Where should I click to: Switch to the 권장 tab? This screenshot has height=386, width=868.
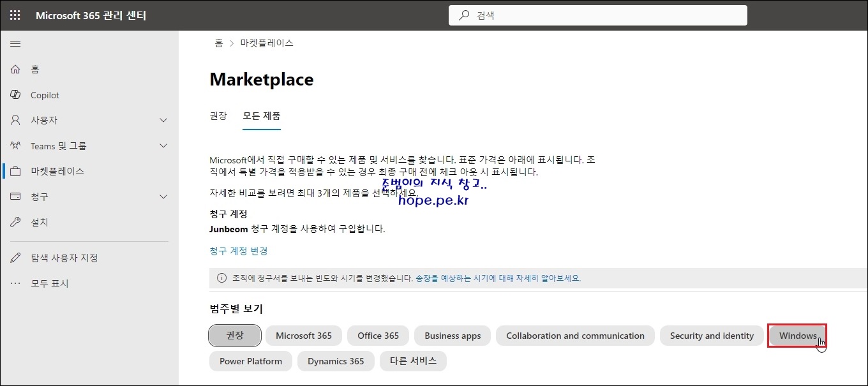pos(218,116)
